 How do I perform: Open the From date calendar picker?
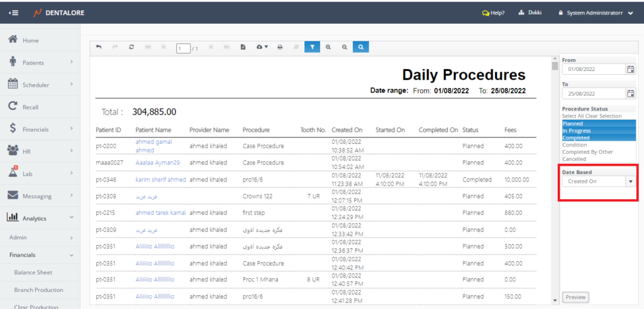[x=630, y=70]
